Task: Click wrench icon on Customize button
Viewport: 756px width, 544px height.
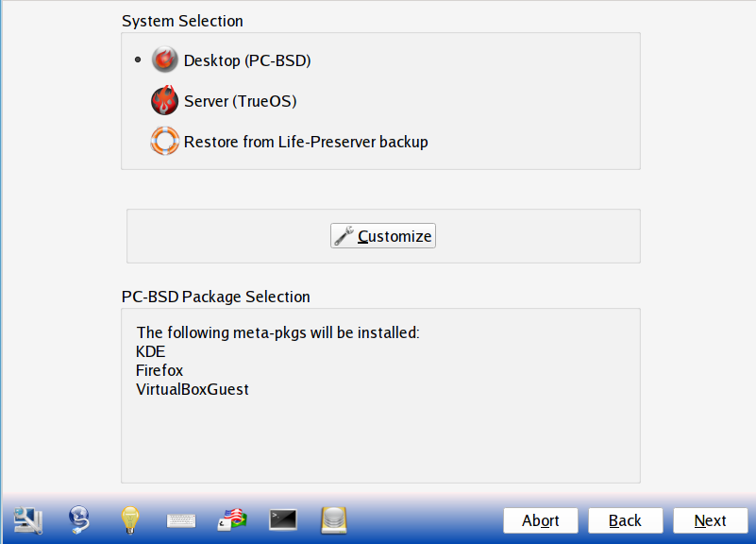Action: (x=344, y=236)
